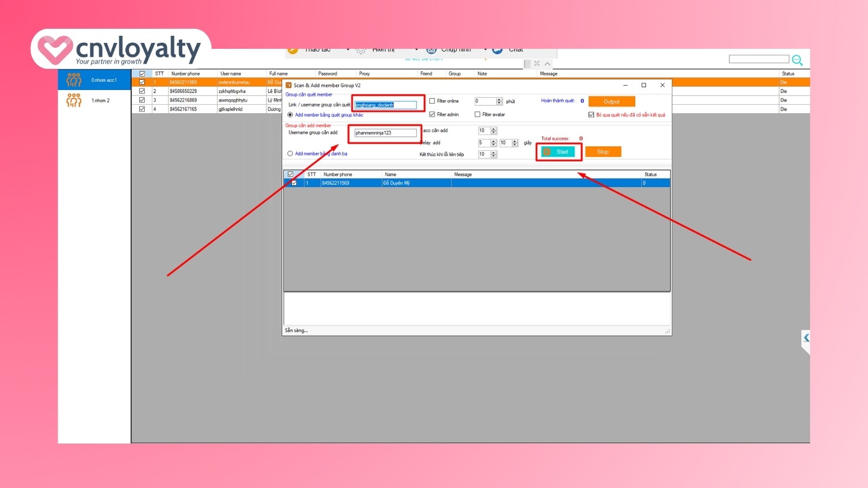The image size is (868, 488).
Task: Uncheck the Filter admin checkbox
Action: point(432,114)
